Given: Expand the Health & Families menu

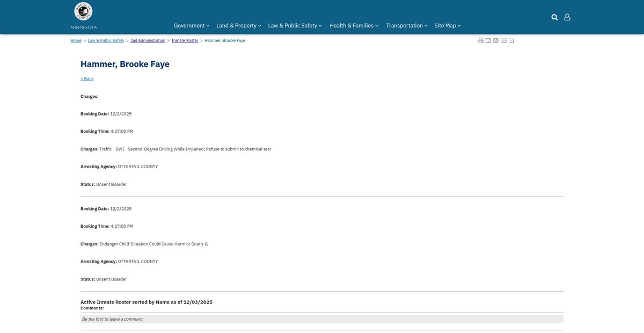Looking at the screenshot, I should click(354, 25).
